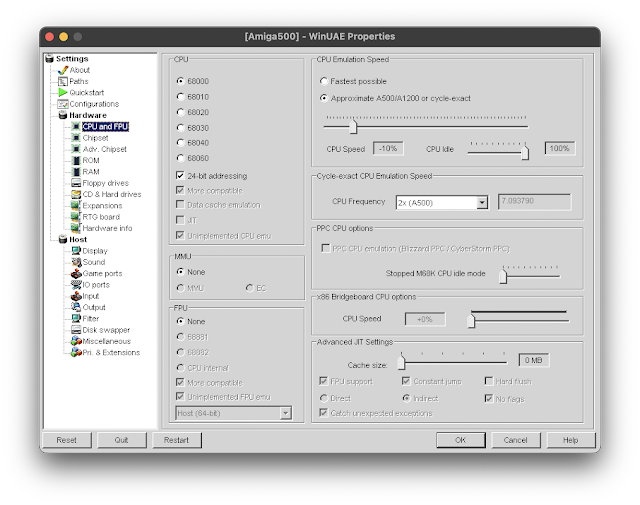
Task: Click the IO ports icon
Action: point(76,285)
